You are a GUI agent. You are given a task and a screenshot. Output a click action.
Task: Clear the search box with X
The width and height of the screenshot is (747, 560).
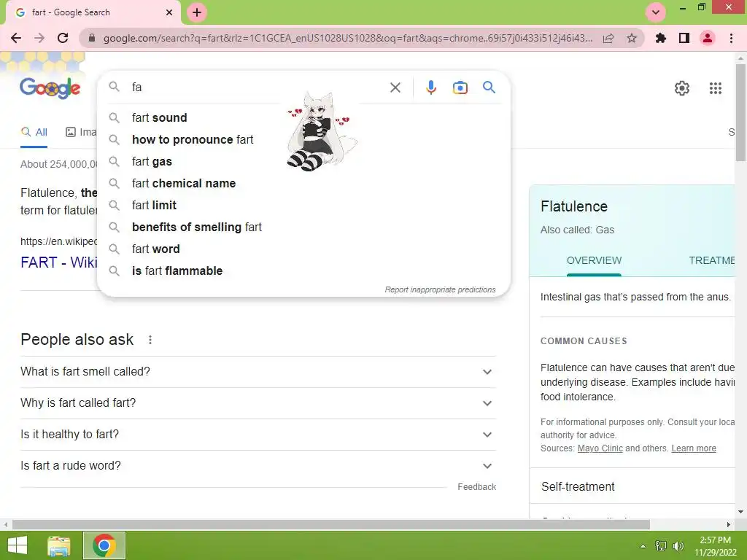(395, 87)
